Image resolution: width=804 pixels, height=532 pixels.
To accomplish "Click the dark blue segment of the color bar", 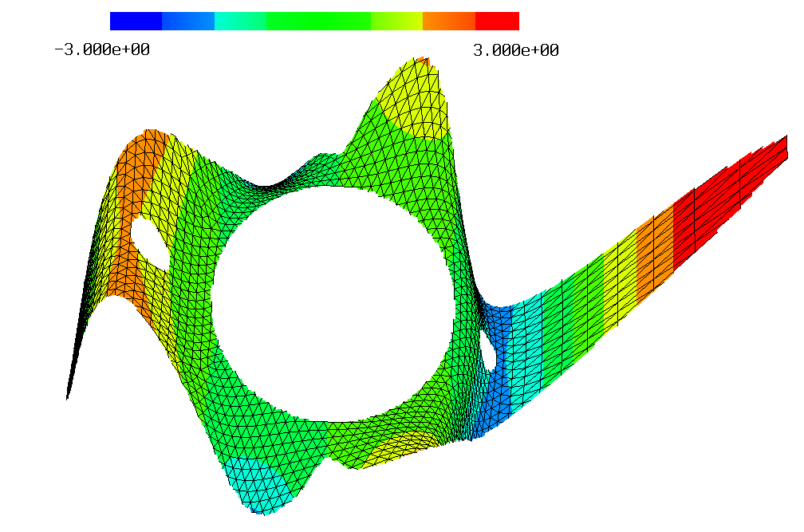I will (x=136, y=21).
